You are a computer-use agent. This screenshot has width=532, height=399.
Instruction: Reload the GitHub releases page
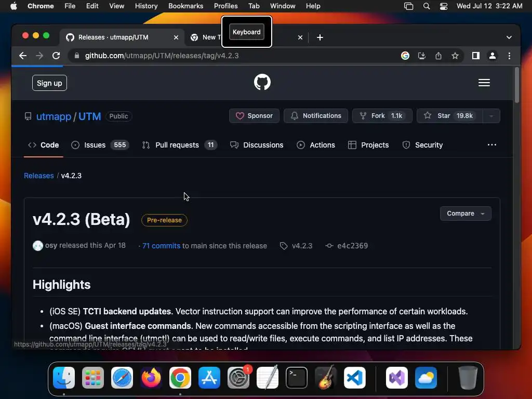(56, 56)
